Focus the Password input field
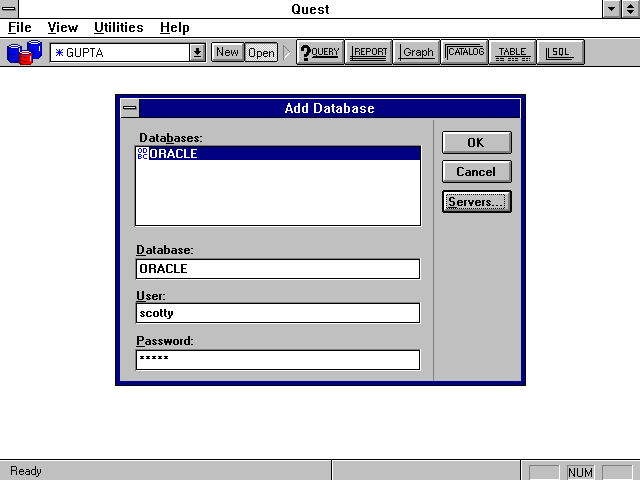Image resolution: width=640 pixels, height=480 pixels. pyautogui.click(x=277, y=359)
